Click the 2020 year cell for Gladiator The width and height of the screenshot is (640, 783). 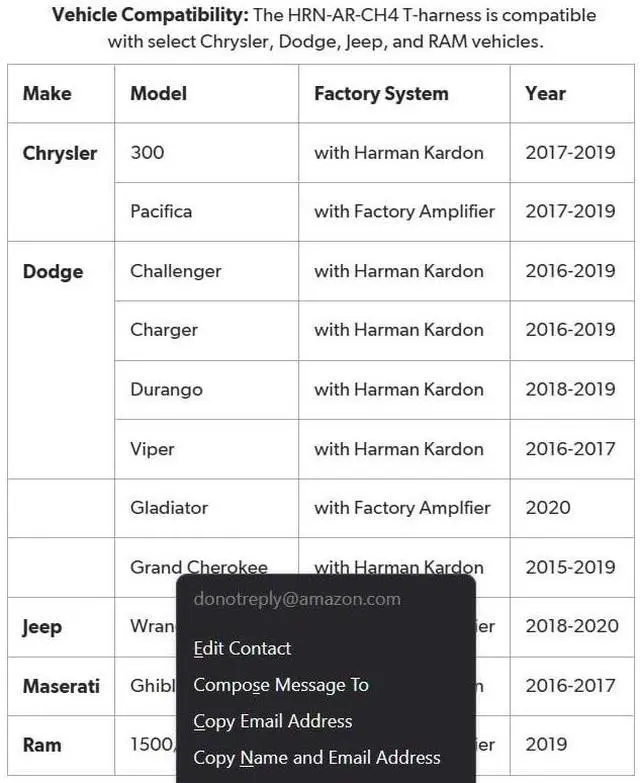click(x=548, y=507)
